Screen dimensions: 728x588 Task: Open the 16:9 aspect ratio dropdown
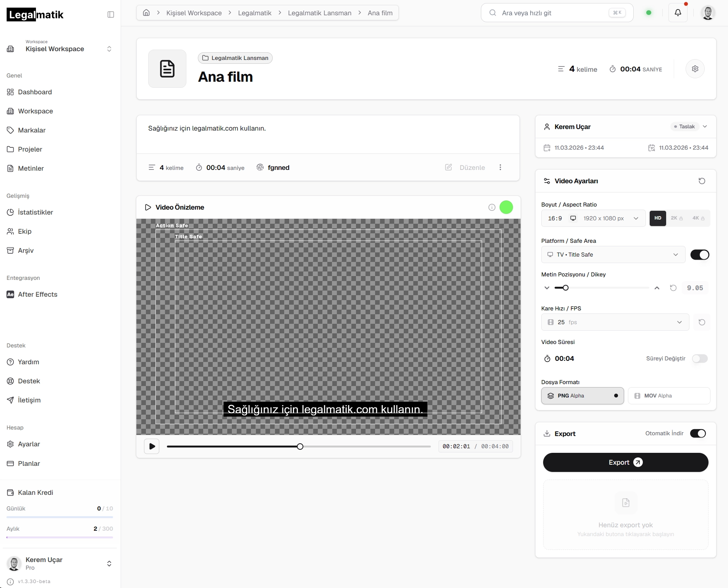(593, 218)
